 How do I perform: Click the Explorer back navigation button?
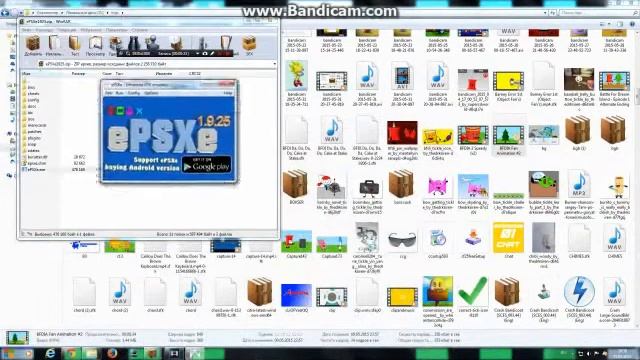pos(5,13)
